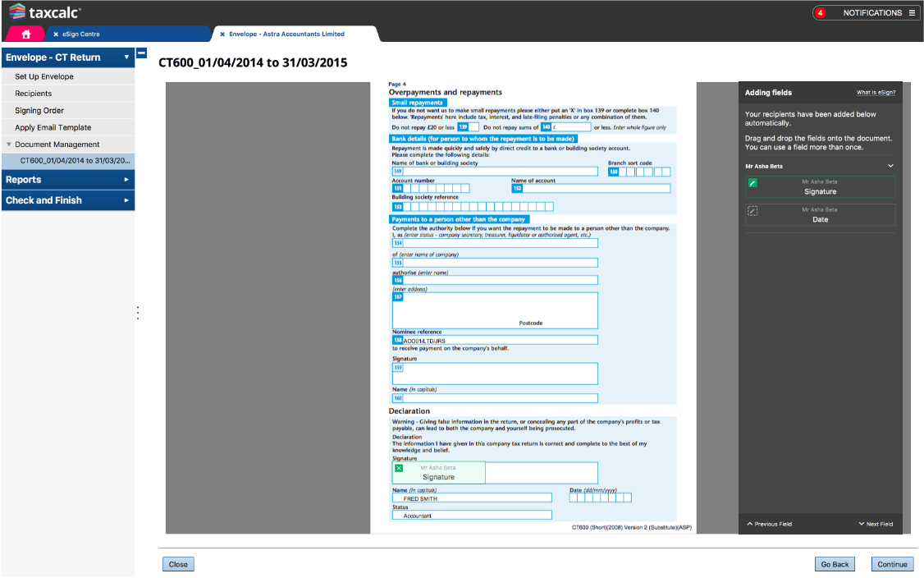Collapse the left sidebar with minus icon

pyautogui.click(x=141, y=53)
